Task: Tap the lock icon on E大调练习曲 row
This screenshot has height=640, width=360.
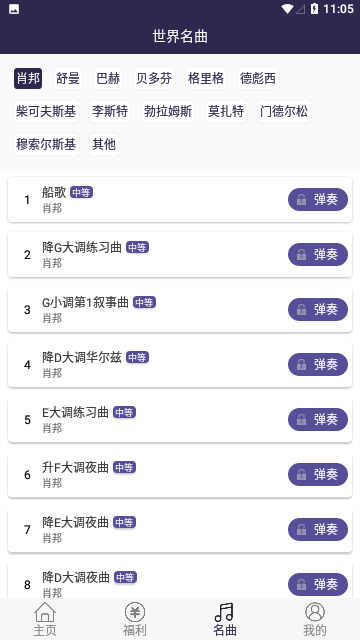Action: tap(302, 420)
